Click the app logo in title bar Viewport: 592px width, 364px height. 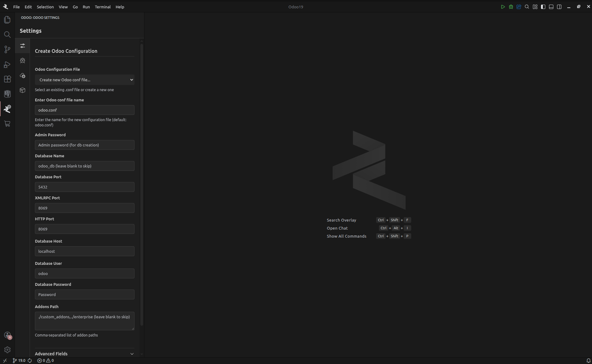tap(5, 7)
